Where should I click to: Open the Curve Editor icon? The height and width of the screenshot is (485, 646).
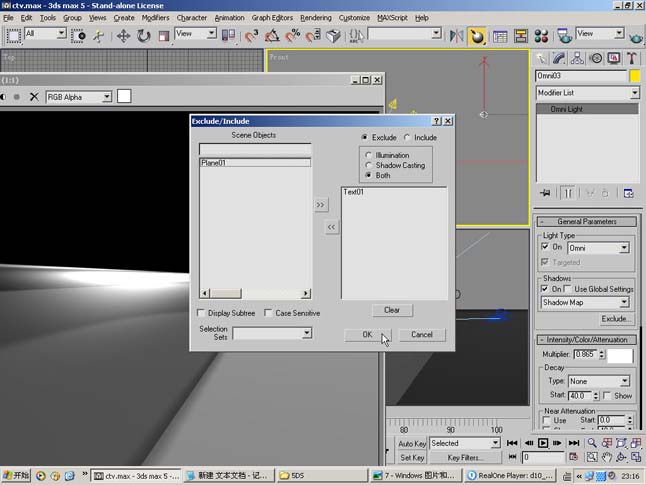[x=500, y=36]
